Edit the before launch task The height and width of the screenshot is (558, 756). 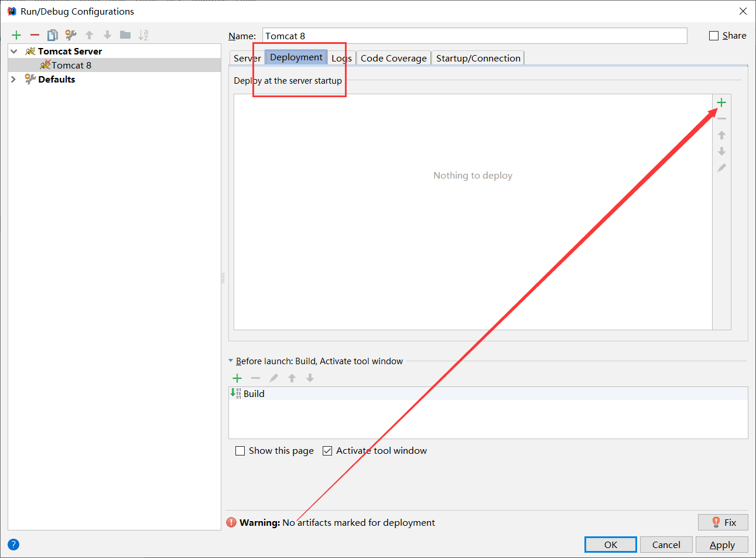(x=273, y=378)
